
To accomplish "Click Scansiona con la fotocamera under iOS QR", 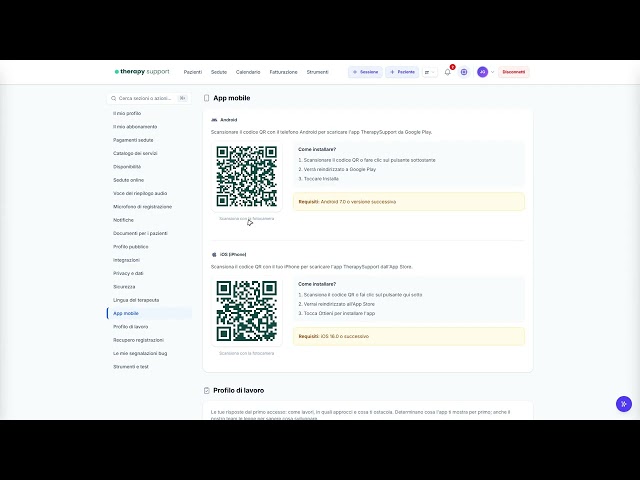I will click(247, 353).
